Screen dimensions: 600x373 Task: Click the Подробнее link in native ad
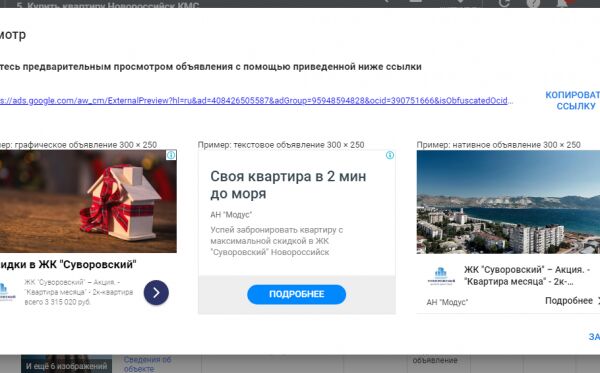click(x=569, y=301)
